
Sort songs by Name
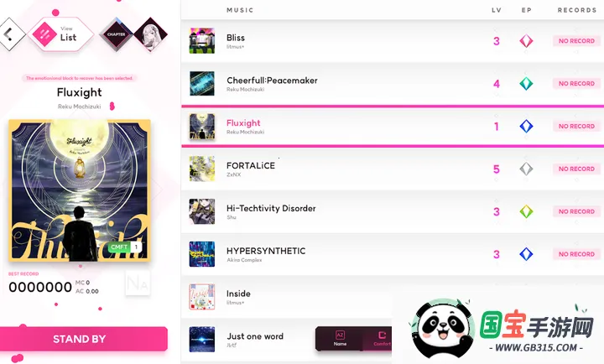pos(340,339)
